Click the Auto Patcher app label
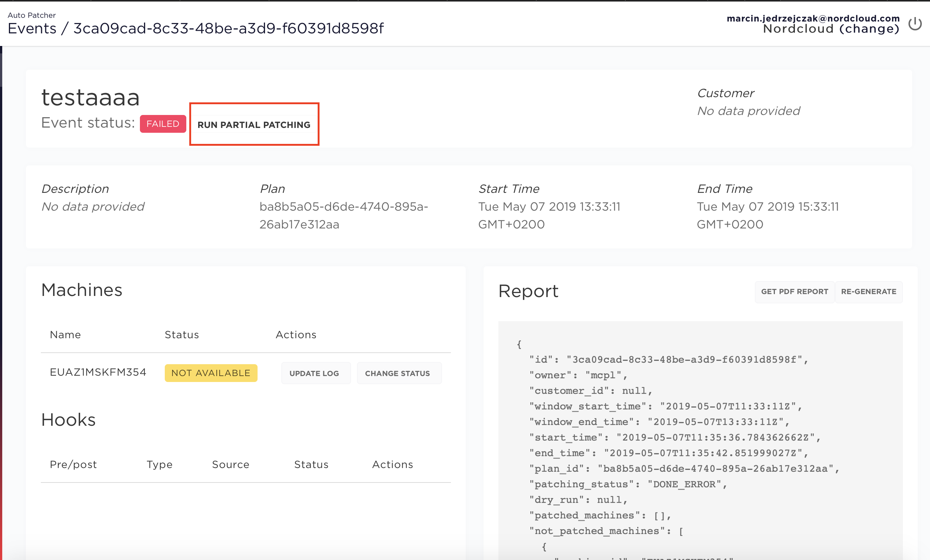Screen dimensions: 930x560 32,15
